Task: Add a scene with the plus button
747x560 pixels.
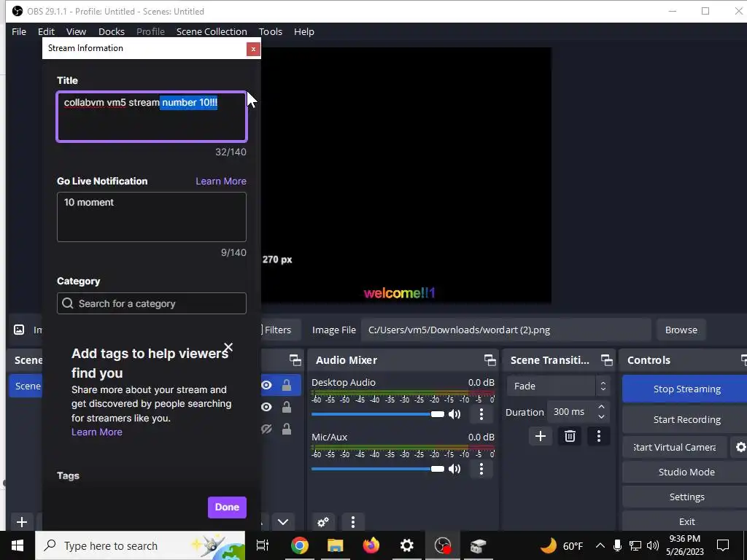Action: coord(21,522)
